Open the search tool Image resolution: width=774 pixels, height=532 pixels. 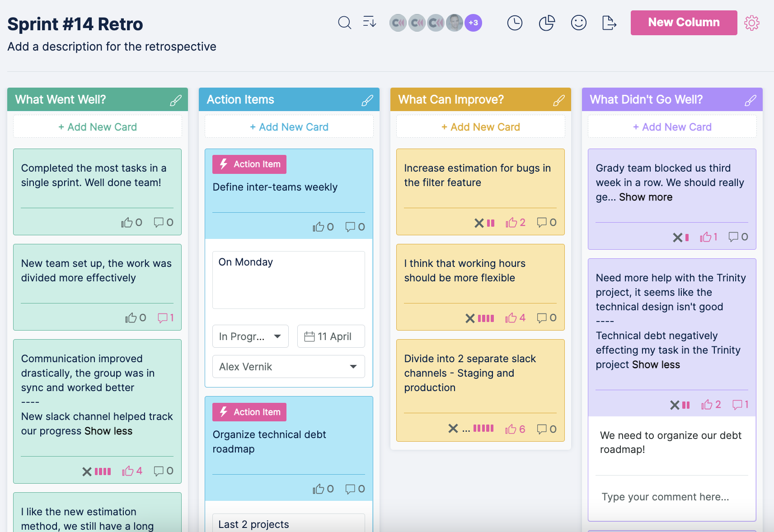click(x=345, y=23)
